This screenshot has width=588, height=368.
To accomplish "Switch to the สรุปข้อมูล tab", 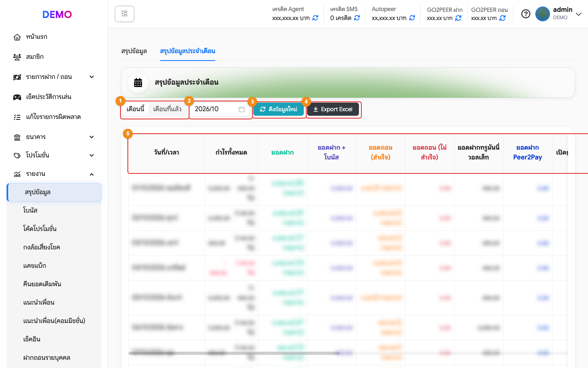I will click(134, 51).
